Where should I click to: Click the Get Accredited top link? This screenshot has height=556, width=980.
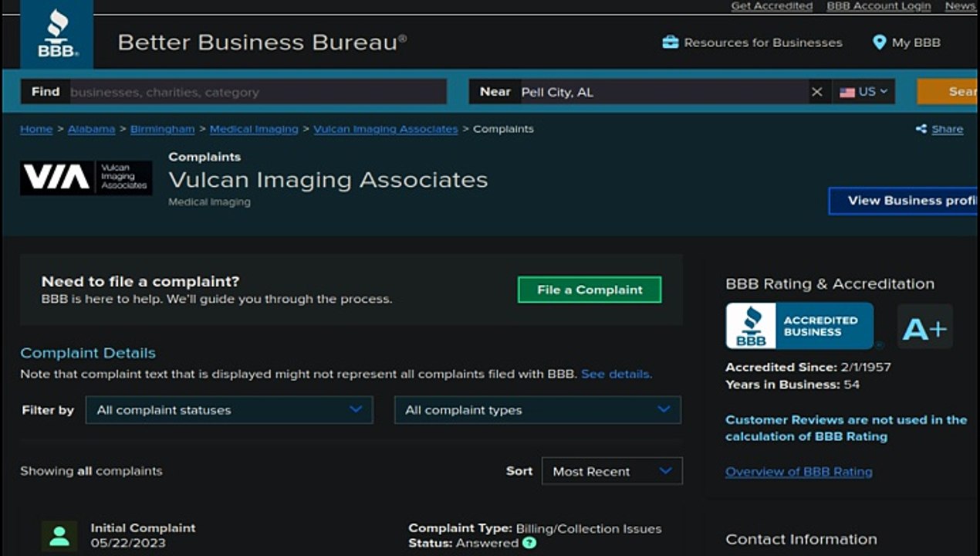point(772,6)
